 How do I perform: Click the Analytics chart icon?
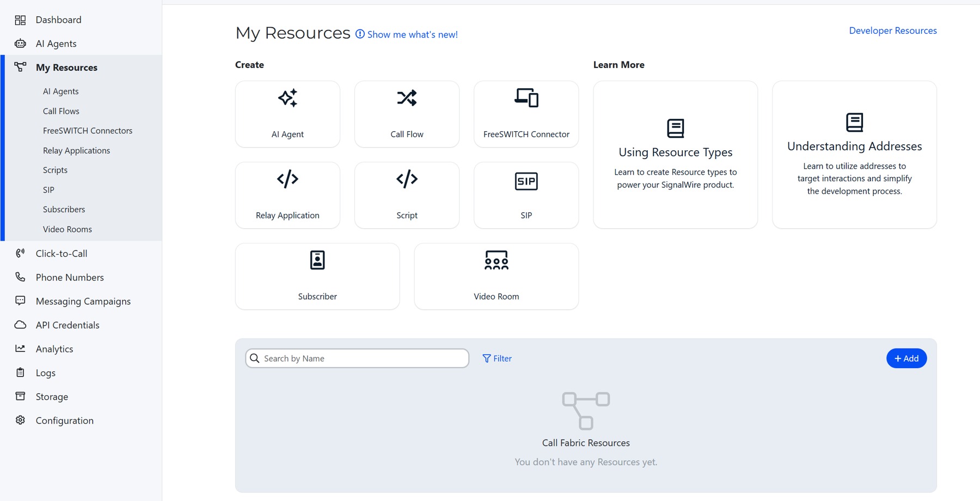[20, 349]
